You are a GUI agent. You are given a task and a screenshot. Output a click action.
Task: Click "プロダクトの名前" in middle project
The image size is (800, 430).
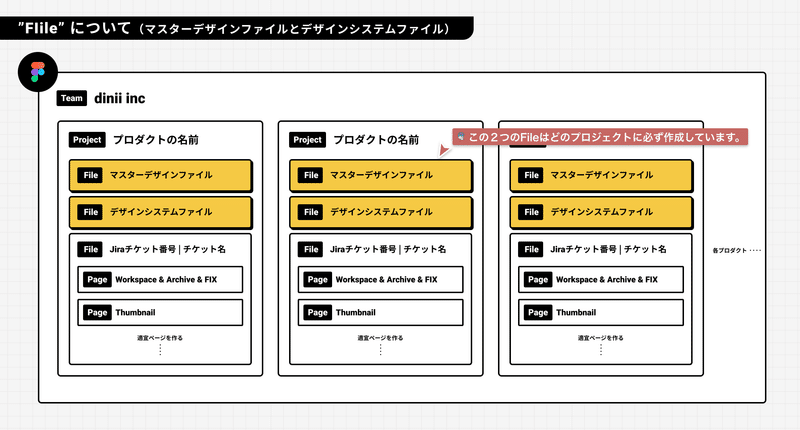click(x=376, y=140)
